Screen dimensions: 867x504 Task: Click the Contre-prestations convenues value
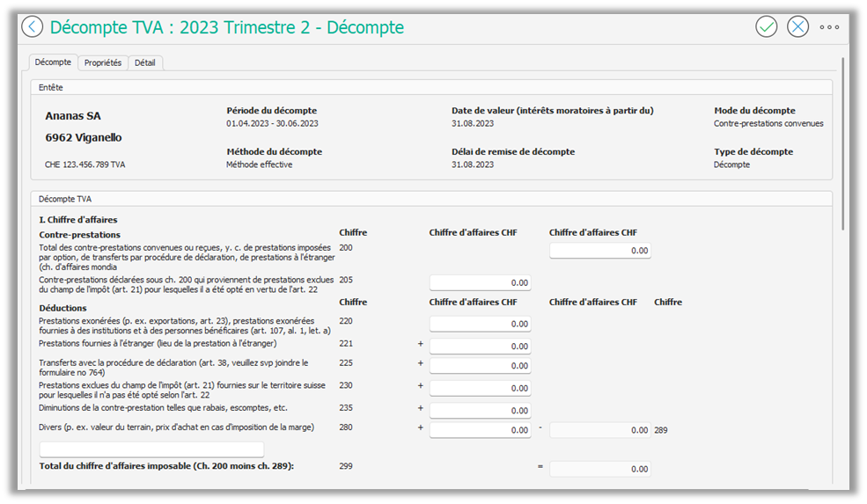(x=768, y=124)
